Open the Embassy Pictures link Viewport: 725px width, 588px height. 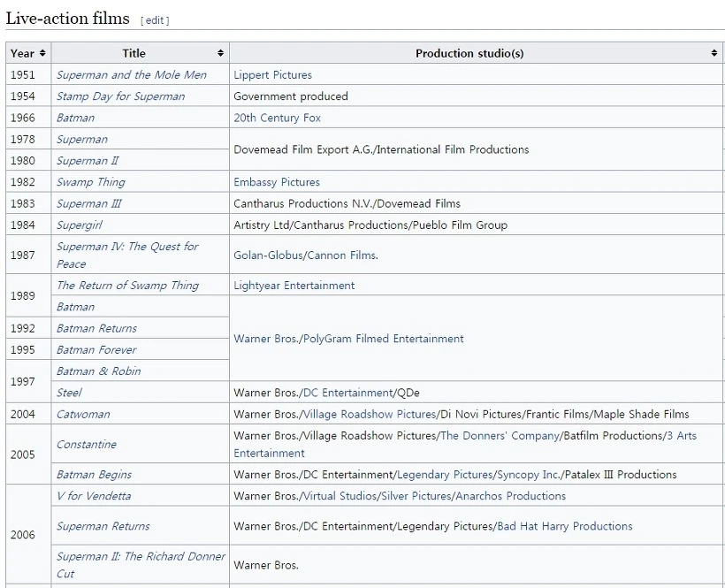point(277,182)
